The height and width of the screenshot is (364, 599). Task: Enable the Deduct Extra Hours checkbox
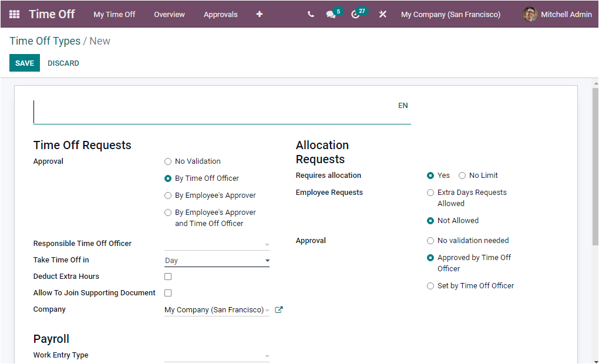168,276
